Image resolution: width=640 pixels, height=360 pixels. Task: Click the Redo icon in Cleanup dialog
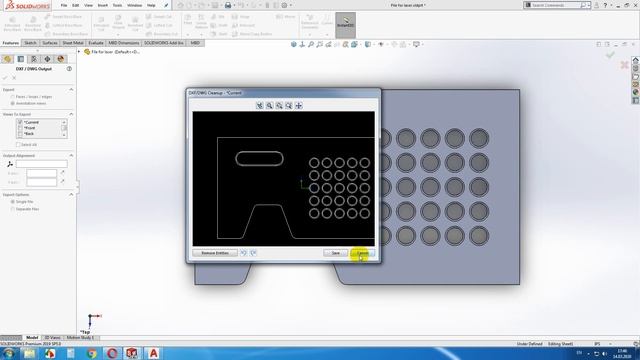tap(253, 253)
